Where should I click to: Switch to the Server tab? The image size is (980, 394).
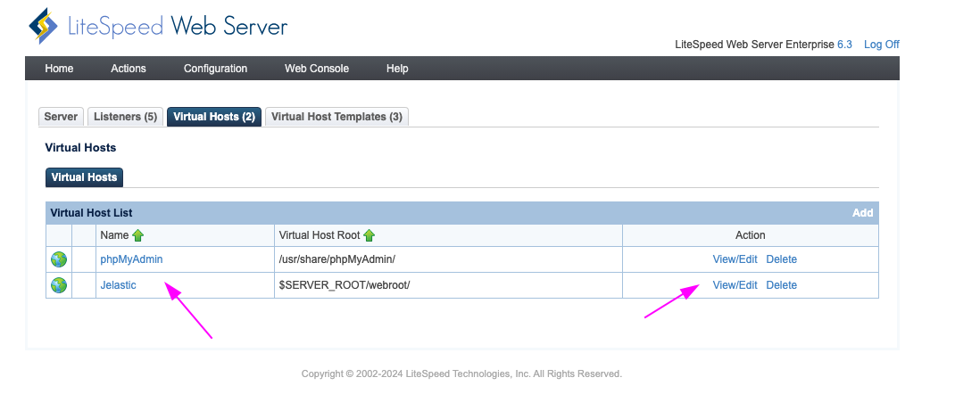pyautogui.click(x=61, y=117)
